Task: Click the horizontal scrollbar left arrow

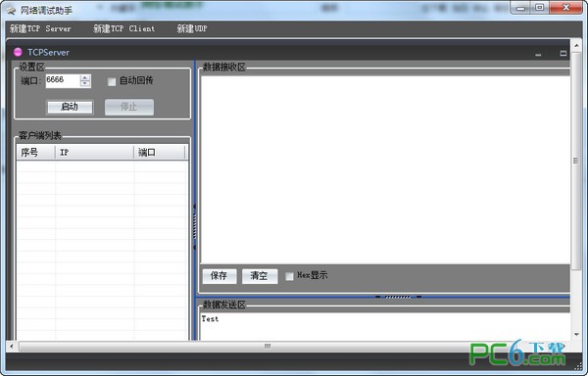Action: [12, 346]
